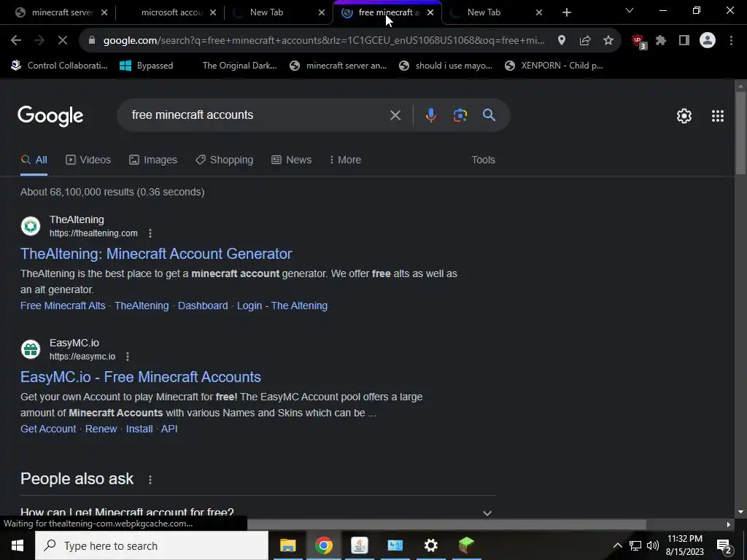The width and height of the screenshot is (747, 560).
Task: Open the Dashboard sitelink
Action: pyautogui.click(x=203, y=306)
